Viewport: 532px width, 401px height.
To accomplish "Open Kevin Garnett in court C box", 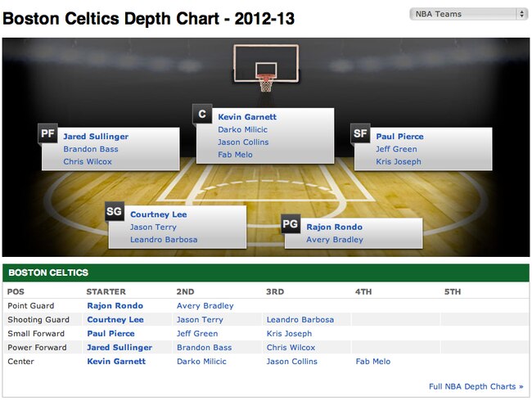I will tap(247, 117).
